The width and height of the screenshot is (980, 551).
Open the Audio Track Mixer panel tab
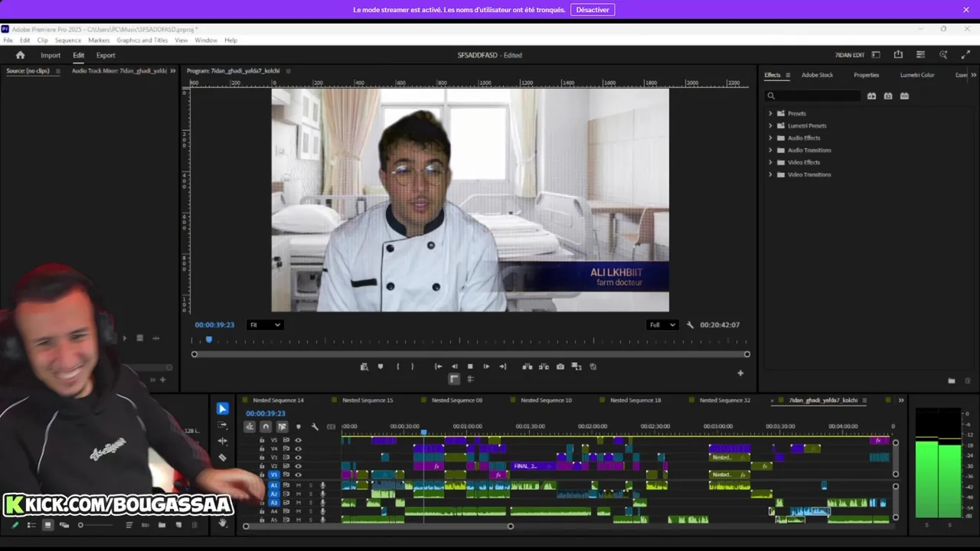(119, 70)
